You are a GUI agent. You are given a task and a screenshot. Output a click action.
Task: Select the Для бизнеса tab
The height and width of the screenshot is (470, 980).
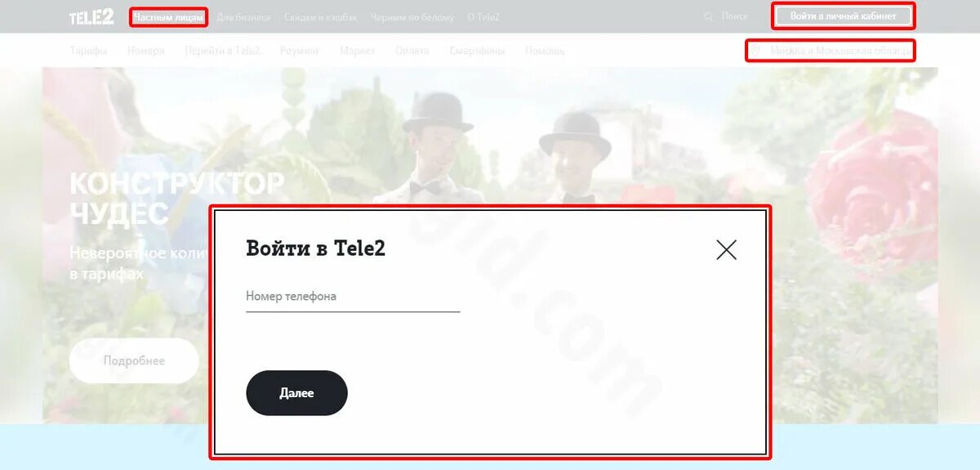(243, 17)
